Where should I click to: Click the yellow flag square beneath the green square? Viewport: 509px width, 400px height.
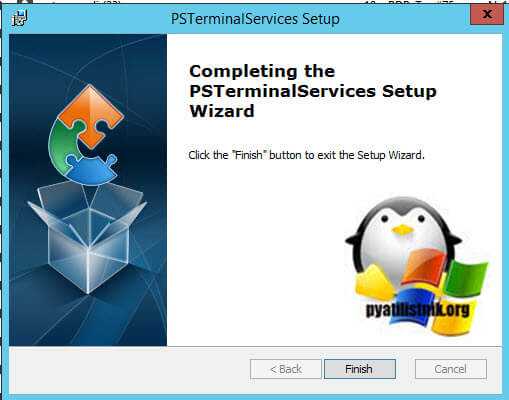coord(454,316)
